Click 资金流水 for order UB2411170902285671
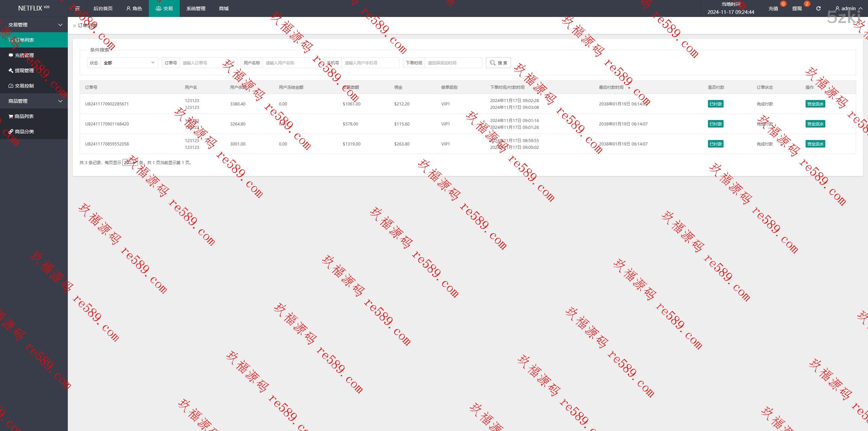This screenshot has height=431, width=868. click(x=815, y=104)
